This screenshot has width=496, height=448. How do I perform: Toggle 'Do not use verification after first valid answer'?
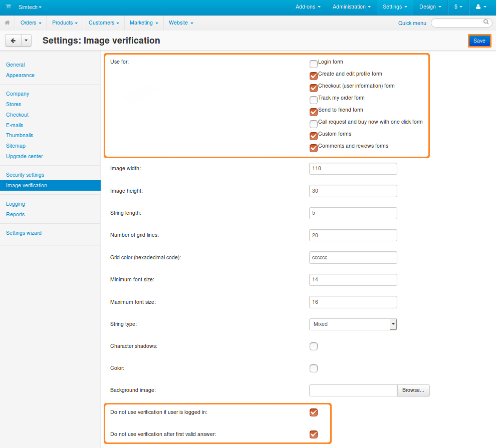[314, 434]
